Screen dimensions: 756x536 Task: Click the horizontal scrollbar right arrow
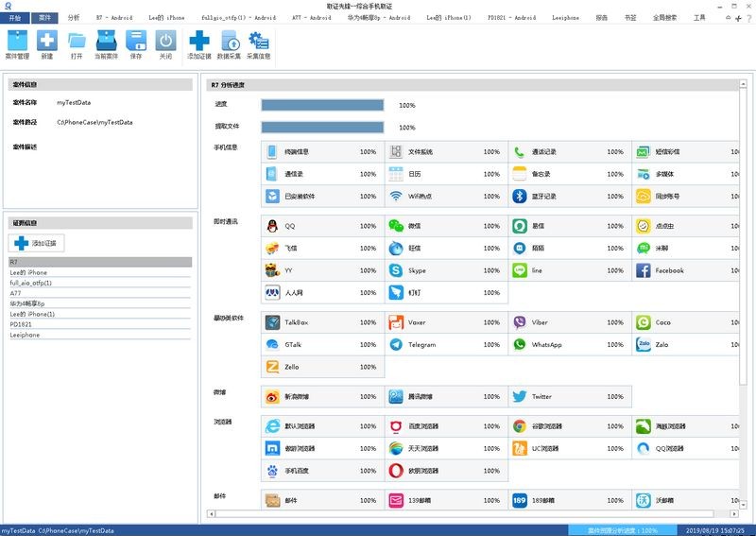point(734,514)
